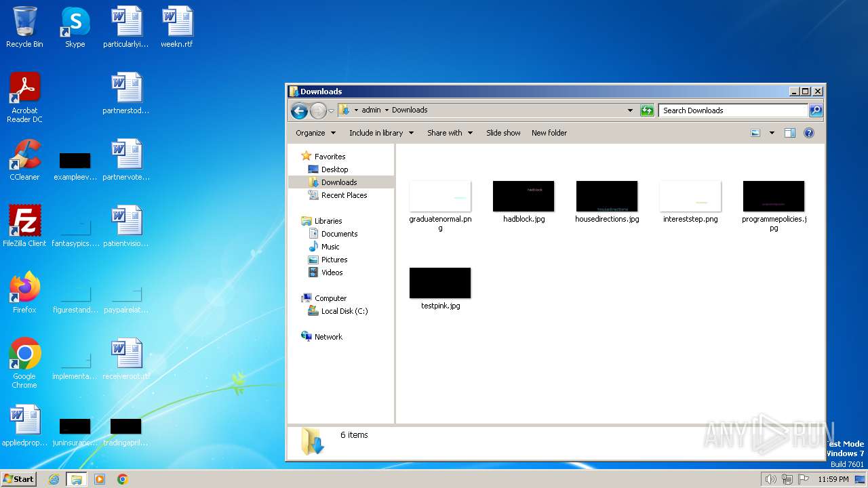Open the Organize menu
This screenshot has height=488, width=868.
click(315, 133)
